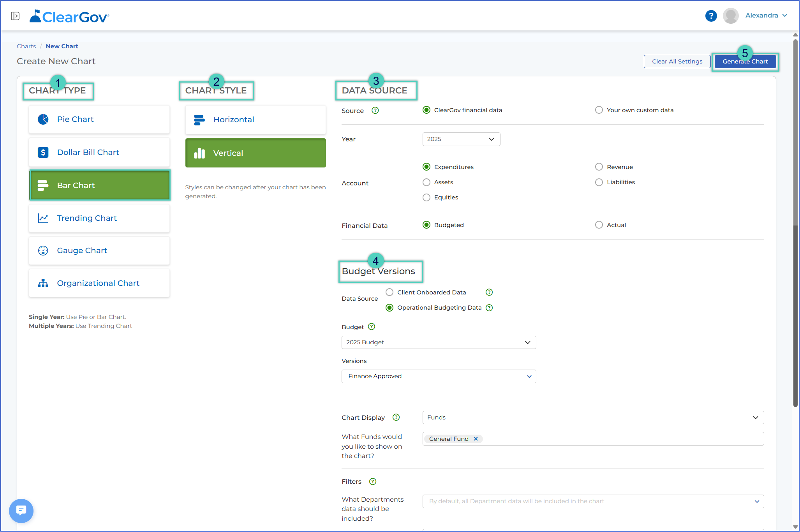Show help tooltip next to Source
The width and height of the screenshot is (800, 532).
[375, 110]
